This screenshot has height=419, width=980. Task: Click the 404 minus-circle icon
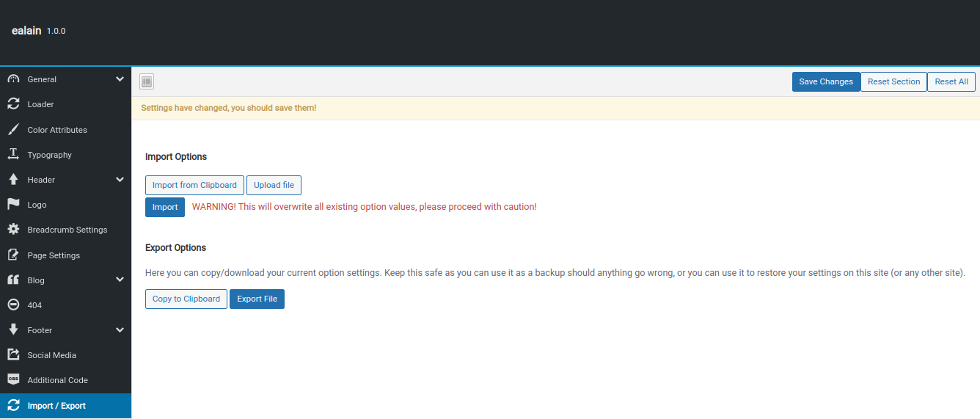tap(13, 305)
